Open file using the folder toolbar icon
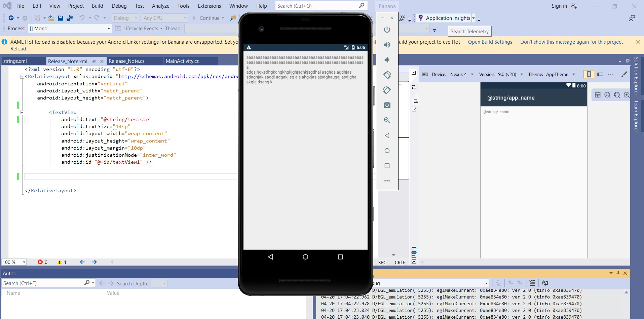The height and width of the screenshot is (319, 644). pyautogui.click(x=51, y=18)
